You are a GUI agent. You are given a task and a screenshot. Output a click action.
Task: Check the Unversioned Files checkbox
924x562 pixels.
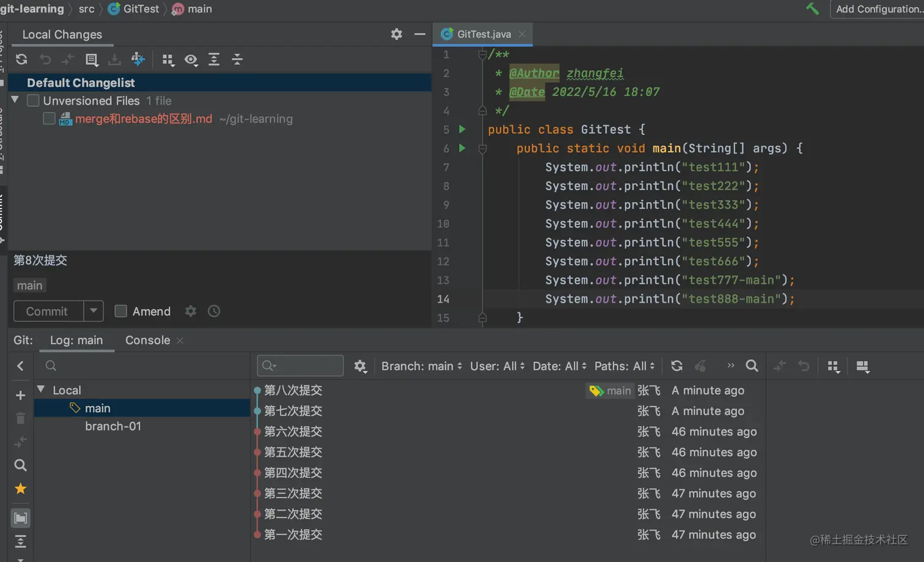pos(33,101)
